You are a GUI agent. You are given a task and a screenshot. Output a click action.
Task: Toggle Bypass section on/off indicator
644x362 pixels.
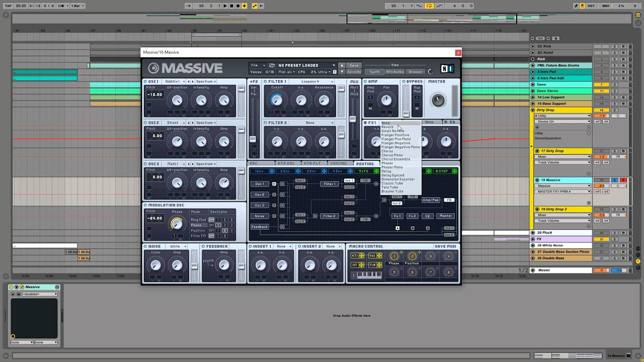tap(404, 81)
